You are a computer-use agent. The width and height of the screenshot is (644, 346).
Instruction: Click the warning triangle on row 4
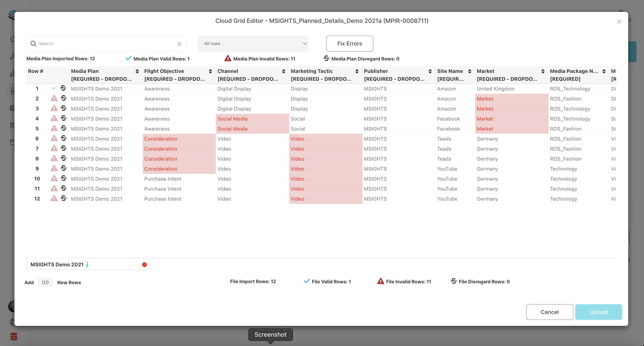54,118
